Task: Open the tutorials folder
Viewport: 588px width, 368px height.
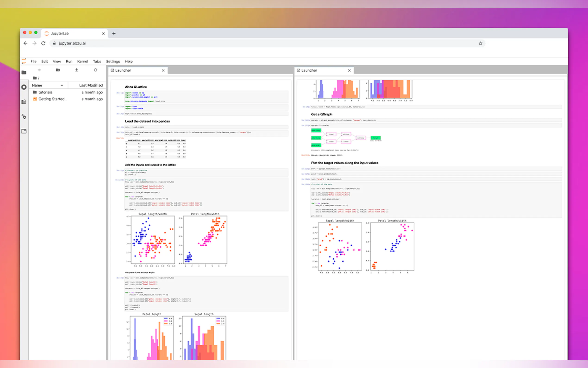Action: 45,92
